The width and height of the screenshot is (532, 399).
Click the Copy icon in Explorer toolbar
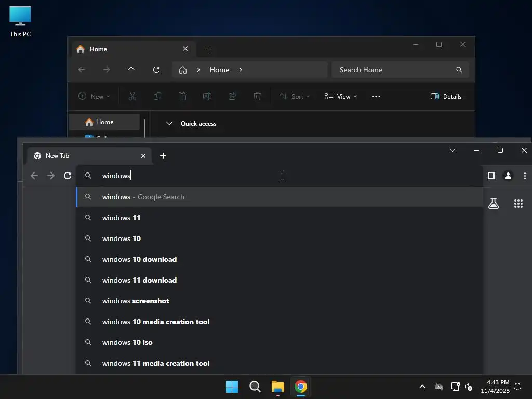pos(157,96)
